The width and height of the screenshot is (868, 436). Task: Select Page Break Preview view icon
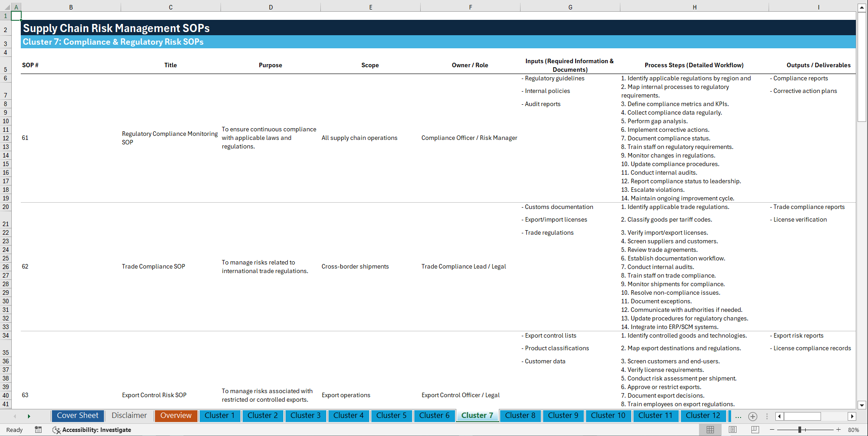point(755,430)
